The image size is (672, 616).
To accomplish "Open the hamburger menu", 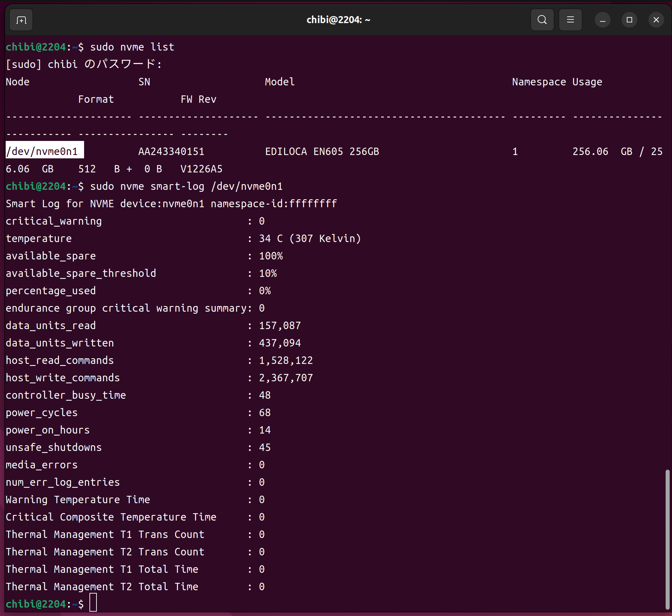I will pyautogui.click(x=570, y=20).
